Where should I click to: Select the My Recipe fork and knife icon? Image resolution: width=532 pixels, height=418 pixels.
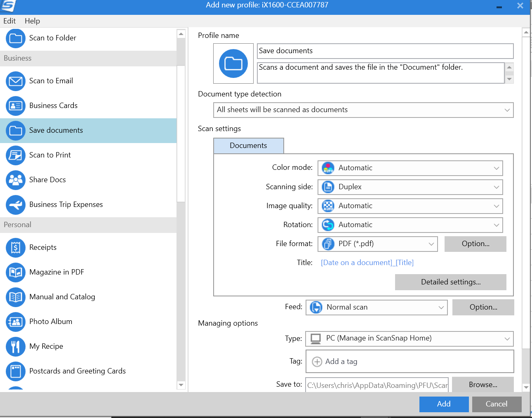(16, 347)
